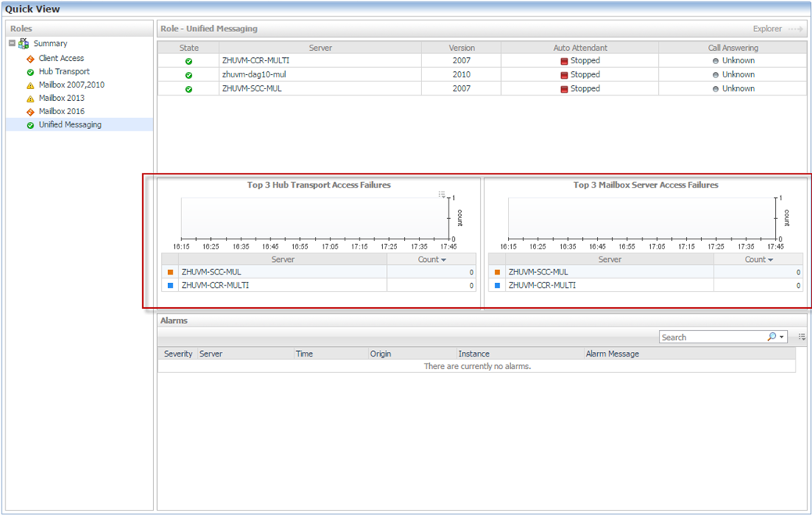The image size is (812, 520).
Task: Click the Summary roles icon
Action: pos(23,44)
